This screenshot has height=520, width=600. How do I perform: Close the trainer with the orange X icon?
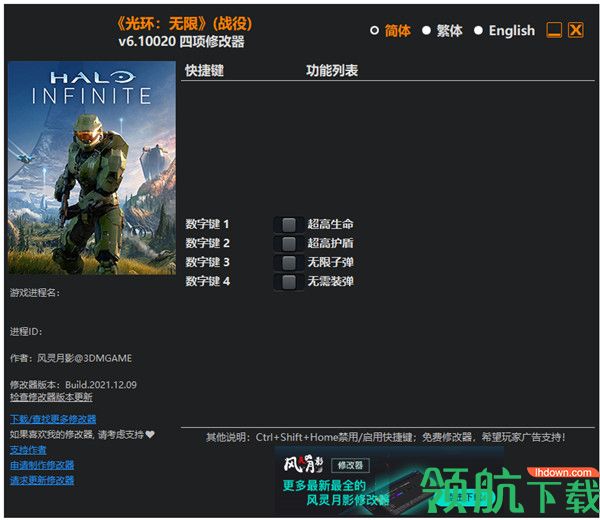click(x=576, y=30)
